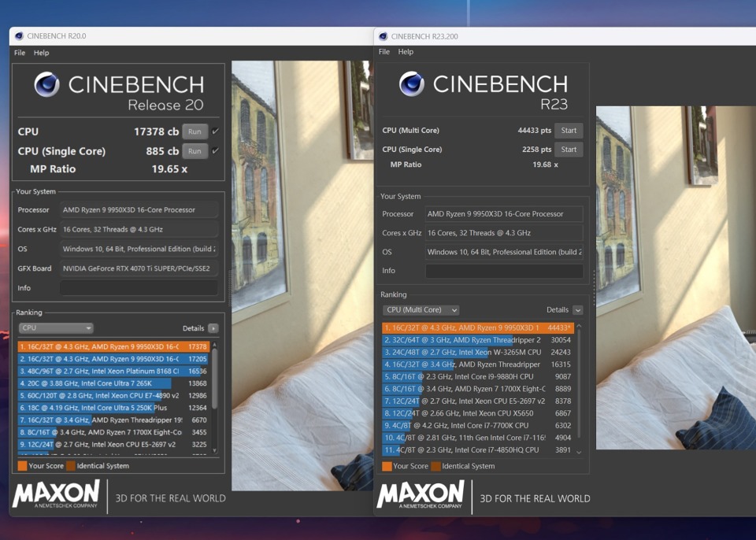Click the R23 ranking scroll-up arrow

coord(579,327)
